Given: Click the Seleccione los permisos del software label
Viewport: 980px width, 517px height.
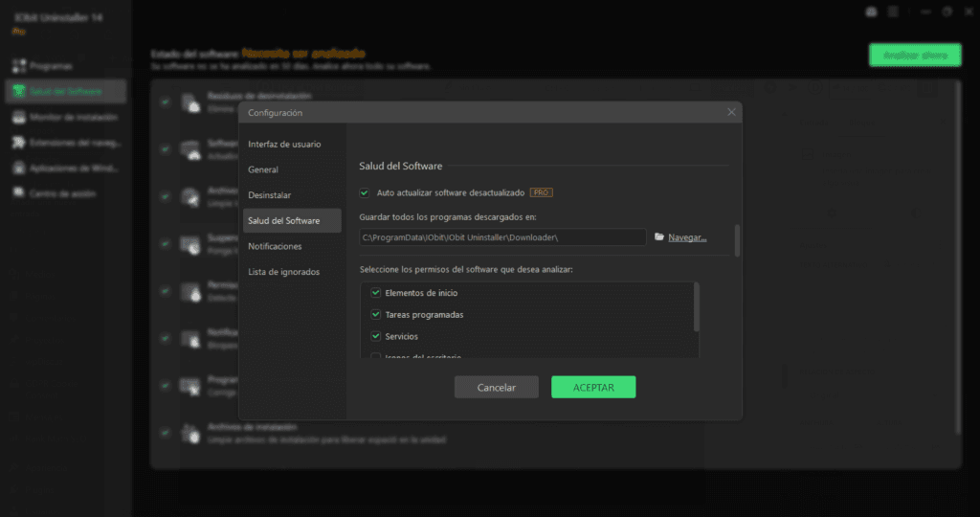Looking at the screenshot, I should click(x=466, y=269).
